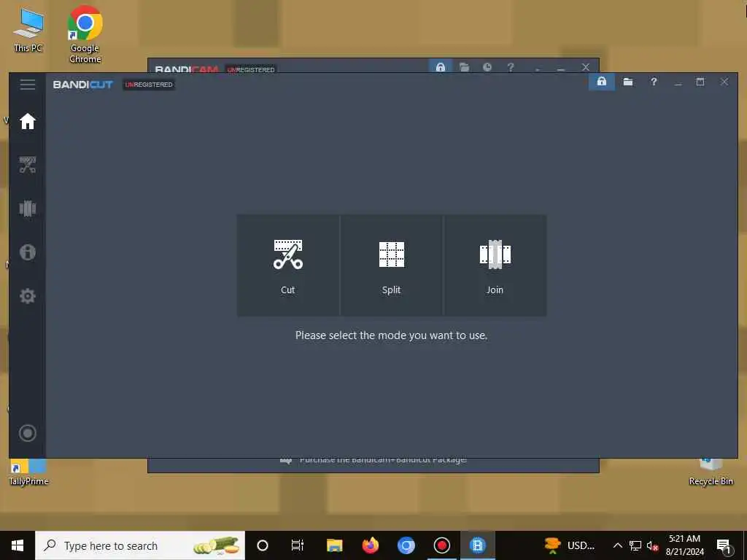The image size is (747, 560).
Task: Select TallyPrime desktop shortcut
Action: [x=28, y=472]
